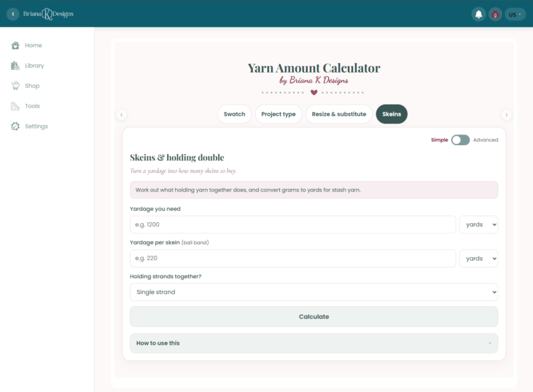Open Holding strands together dropdown

314,292
